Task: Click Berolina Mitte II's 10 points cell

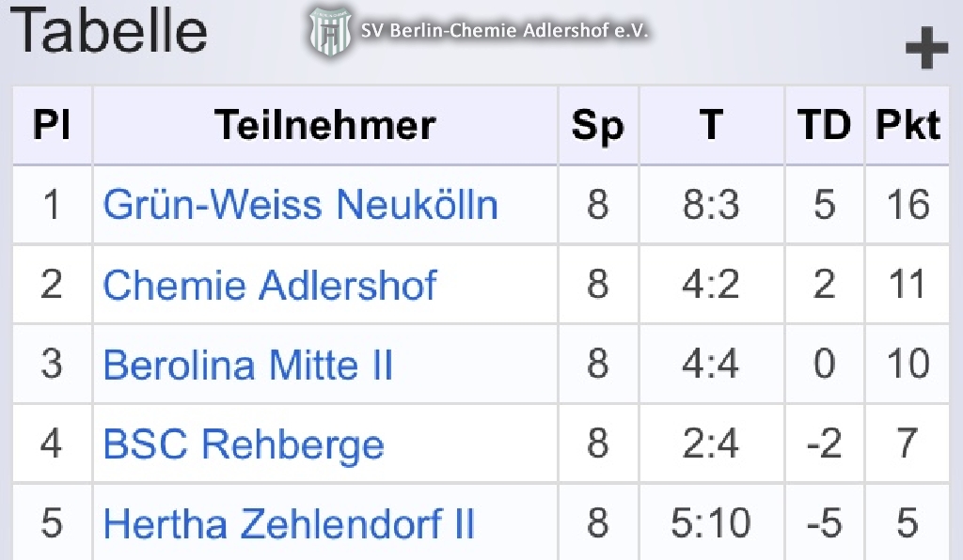Action: click(x=908, y=365)
